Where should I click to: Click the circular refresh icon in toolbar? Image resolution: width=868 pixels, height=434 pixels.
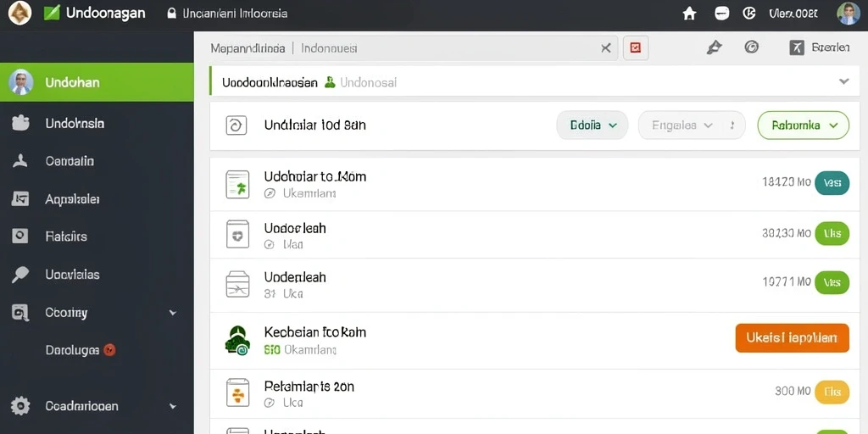coord(751,47)
